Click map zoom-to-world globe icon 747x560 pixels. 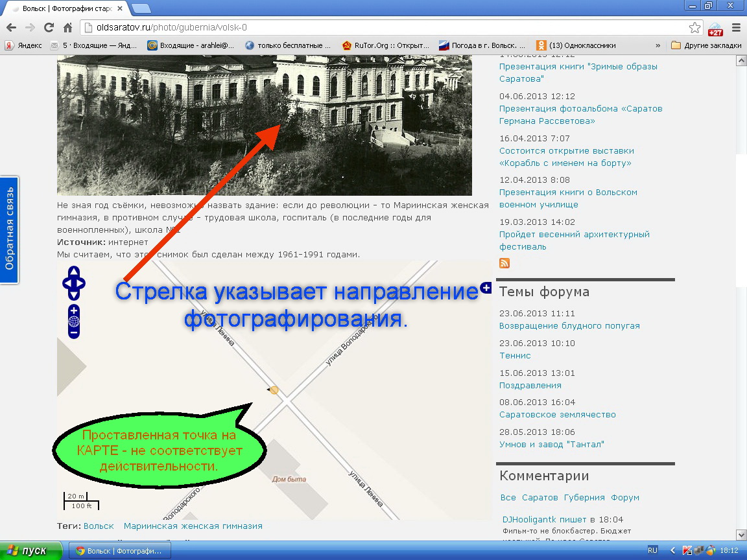point(74,321)
